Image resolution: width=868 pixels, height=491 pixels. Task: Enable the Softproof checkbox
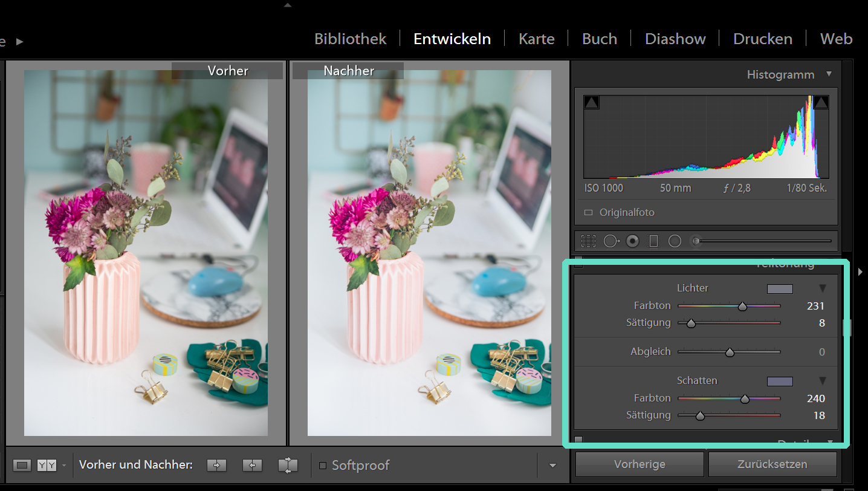[323, 466]
